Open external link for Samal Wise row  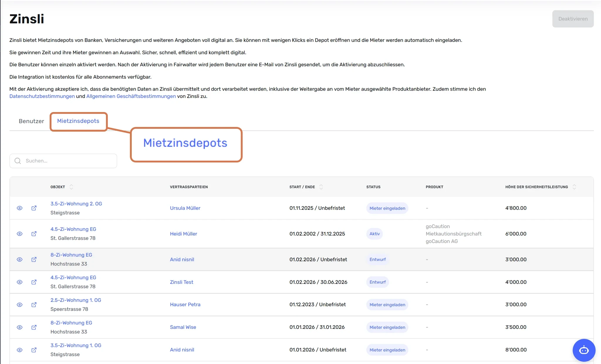tap(34, 327)
